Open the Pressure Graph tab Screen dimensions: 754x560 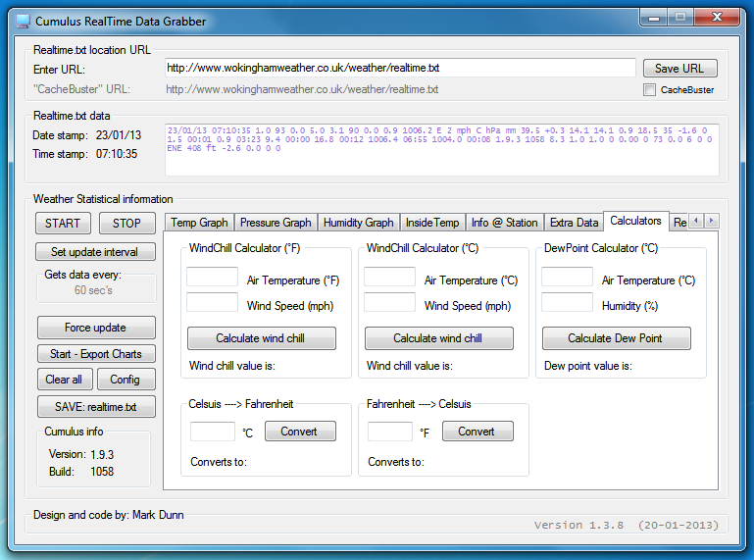(x=276, y=223)
